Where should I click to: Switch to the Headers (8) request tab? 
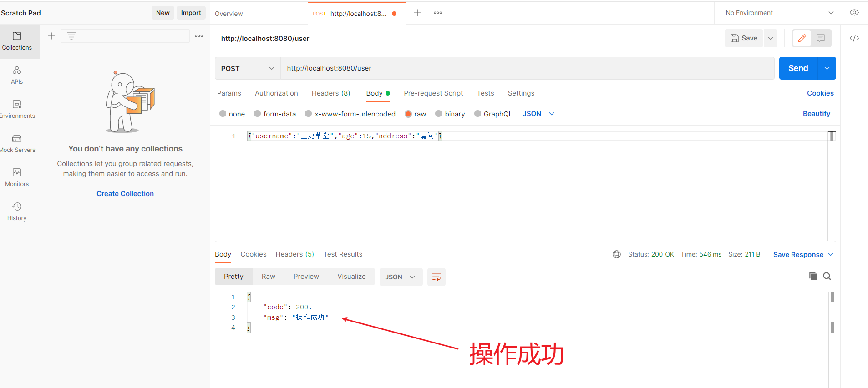click(331, 93)
